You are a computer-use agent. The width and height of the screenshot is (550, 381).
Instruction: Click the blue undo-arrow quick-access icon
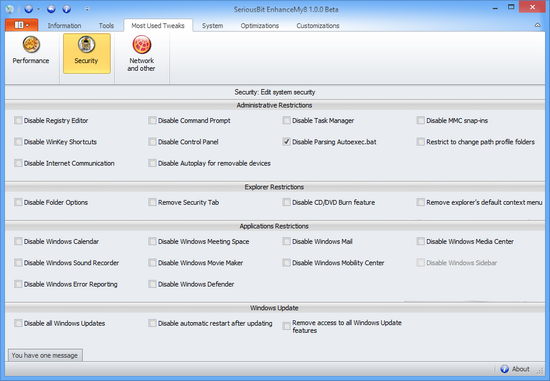pos(51,9)
